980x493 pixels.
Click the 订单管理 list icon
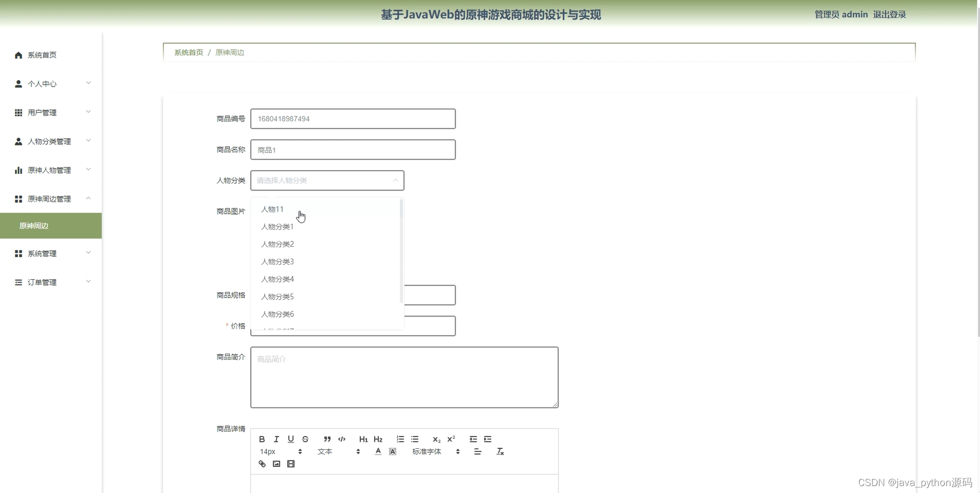(19, 282)
